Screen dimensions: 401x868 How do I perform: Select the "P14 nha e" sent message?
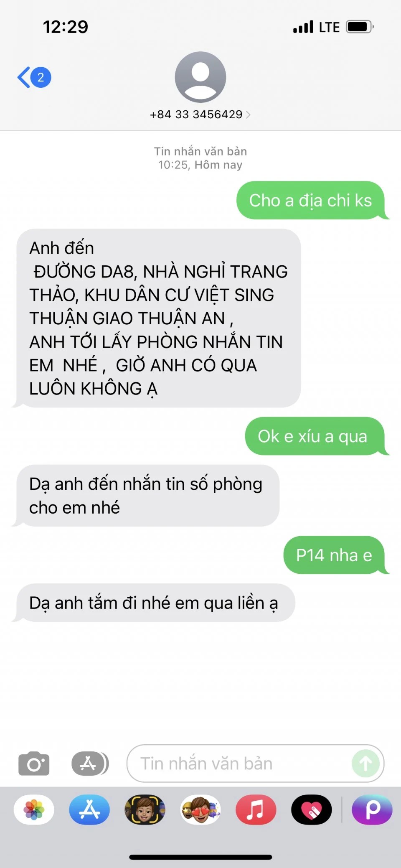pos(334,555)
